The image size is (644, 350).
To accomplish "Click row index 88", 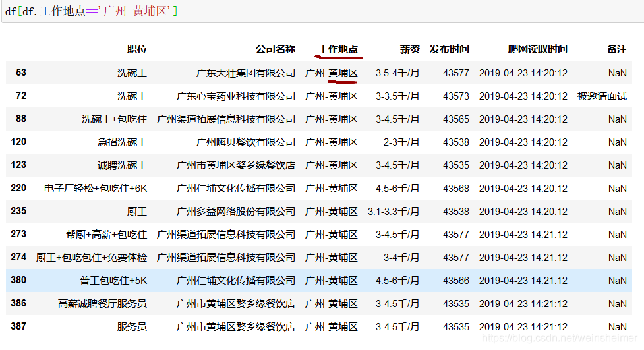I will 21,119.
